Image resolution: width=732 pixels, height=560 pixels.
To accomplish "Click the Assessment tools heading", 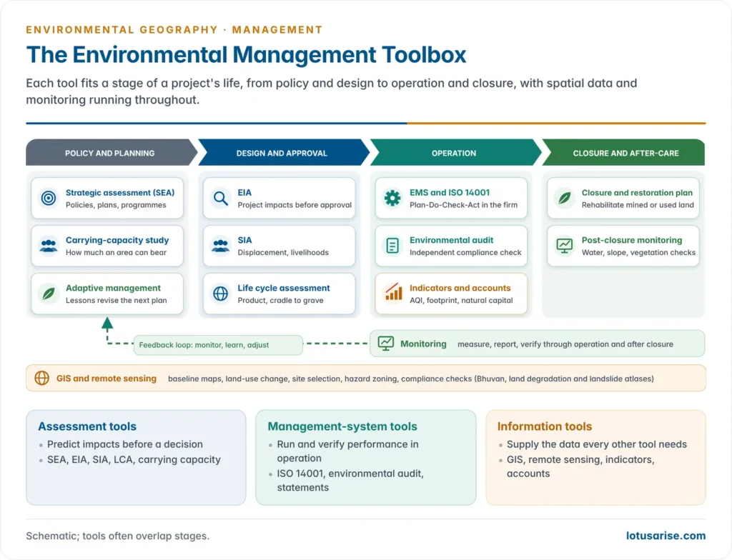I will coord(87,426).
